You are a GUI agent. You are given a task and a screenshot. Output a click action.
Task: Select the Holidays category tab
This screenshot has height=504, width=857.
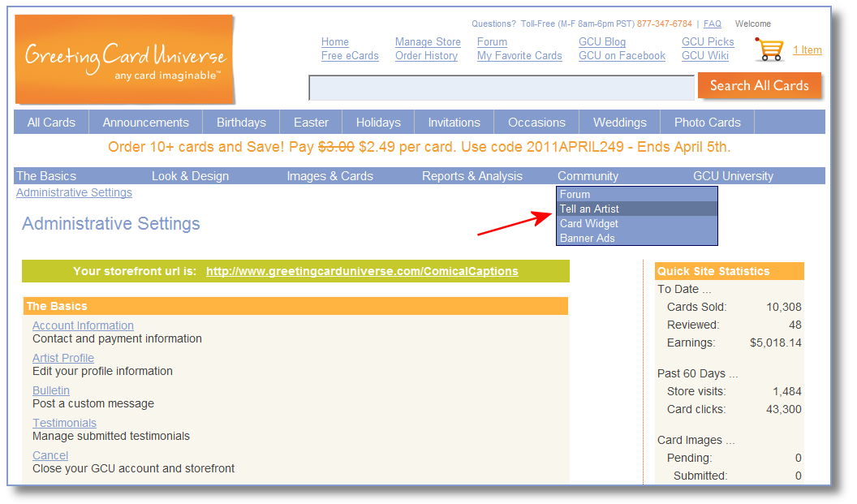click(378, 123)
